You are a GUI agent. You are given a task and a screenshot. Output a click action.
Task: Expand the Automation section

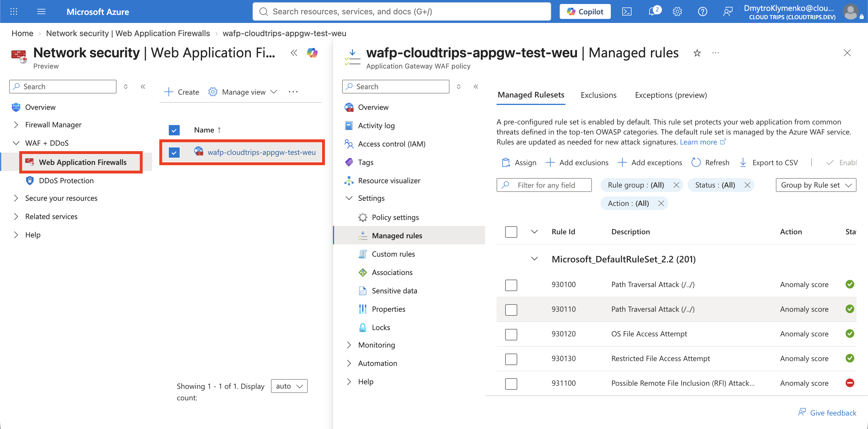(349, 363)
